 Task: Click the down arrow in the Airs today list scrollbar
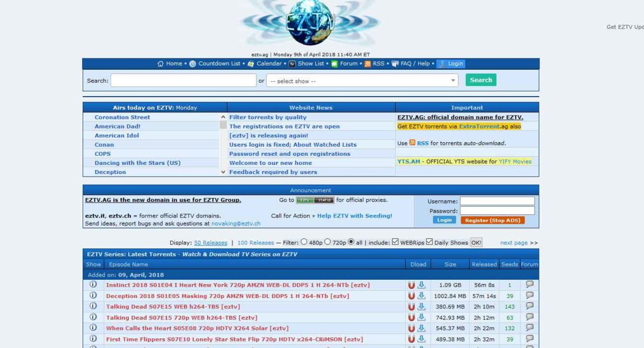point(223,172)
